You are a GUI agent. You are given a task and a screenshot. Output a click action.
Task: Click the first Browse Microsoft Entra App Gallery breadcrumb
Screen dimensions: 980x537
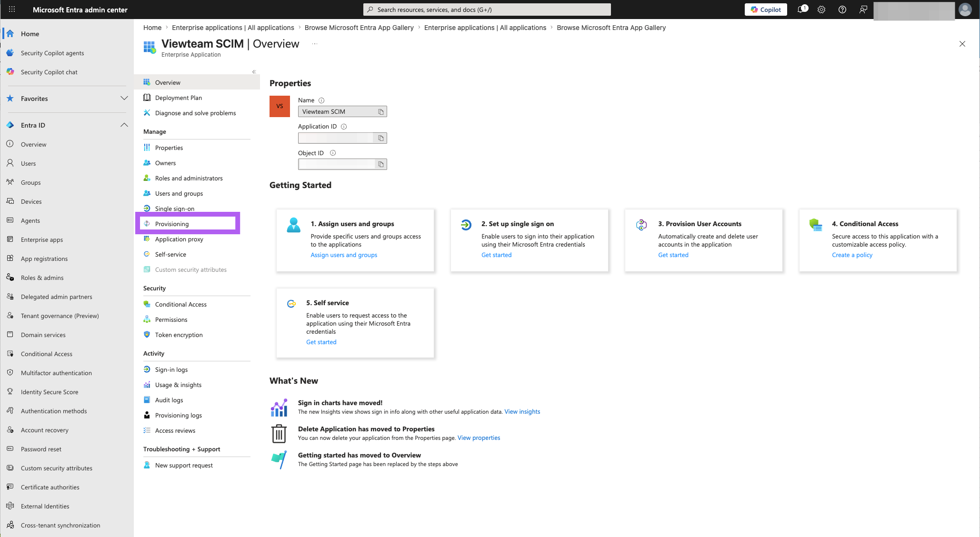pos(359,28)
